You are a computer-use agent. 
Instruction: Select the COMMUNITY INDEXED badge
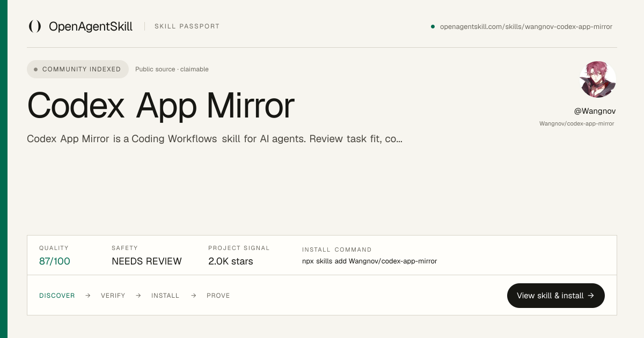pos(78,69)
